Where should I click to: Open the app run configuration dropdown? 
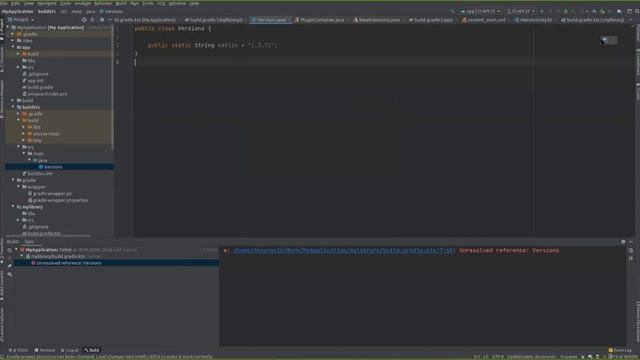(480, 11)
